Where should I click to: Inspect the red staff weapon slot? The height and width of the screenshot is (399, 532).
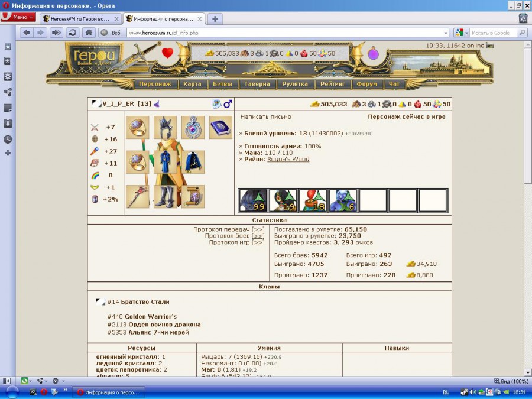pyautogui.click(x=137, y=196)
